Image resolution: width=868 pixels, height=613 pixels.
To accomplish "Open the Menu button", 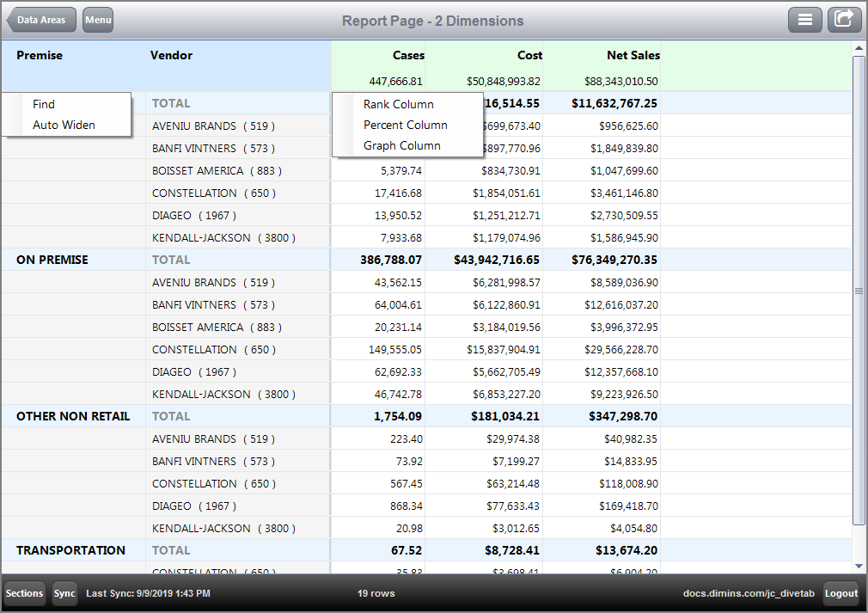I will tap(98, 20).
